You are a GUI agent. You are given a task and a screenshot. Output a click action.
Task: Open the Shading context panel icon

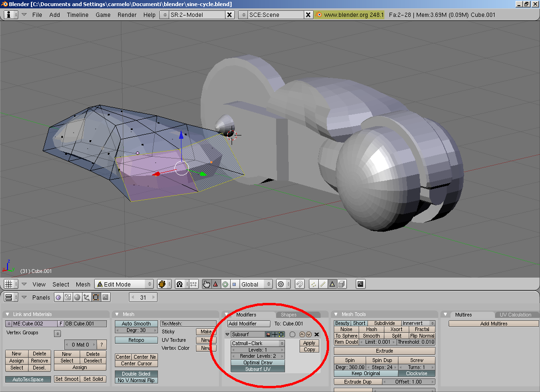77,297
